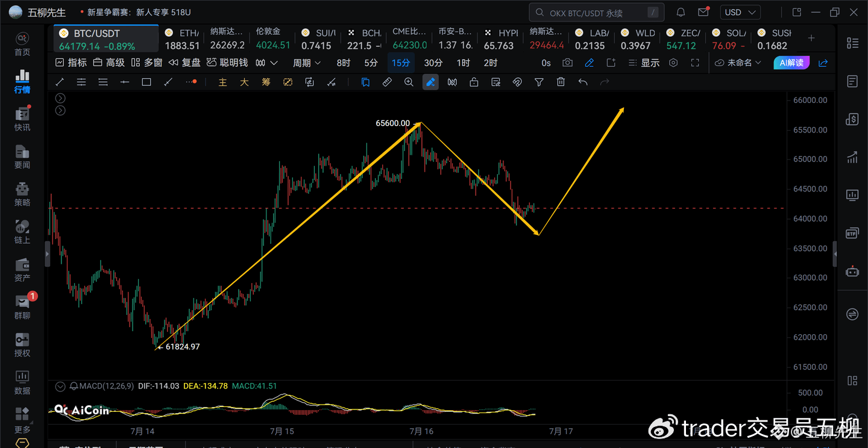Click 聪明钱 smart money button
This screenshot has height=448, width=868.
(227, 63)
